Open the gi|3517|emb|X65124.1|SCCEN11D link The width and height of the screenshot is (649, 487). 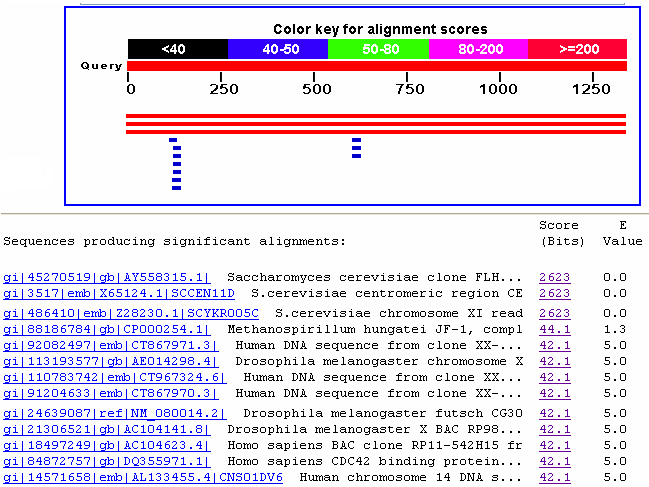click(119, 293)
